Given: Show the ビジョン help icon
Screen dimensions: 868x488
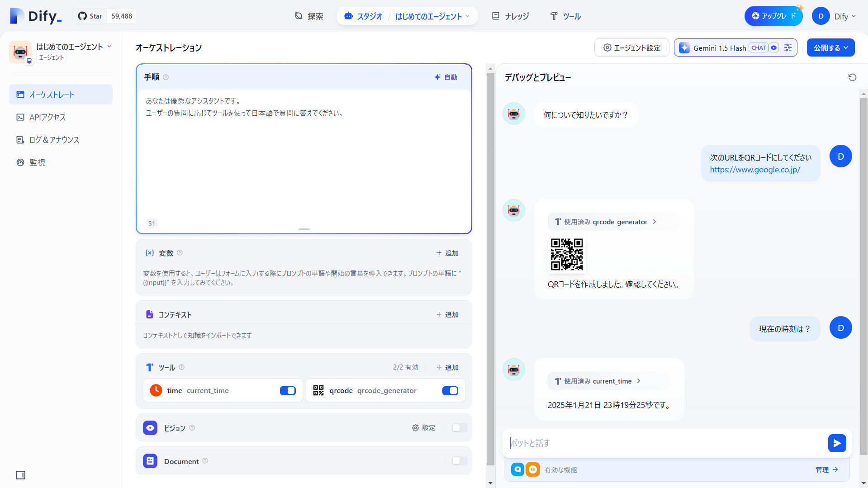Looking at the screenshot, I should pyautogui.click(x=192, y=428).
